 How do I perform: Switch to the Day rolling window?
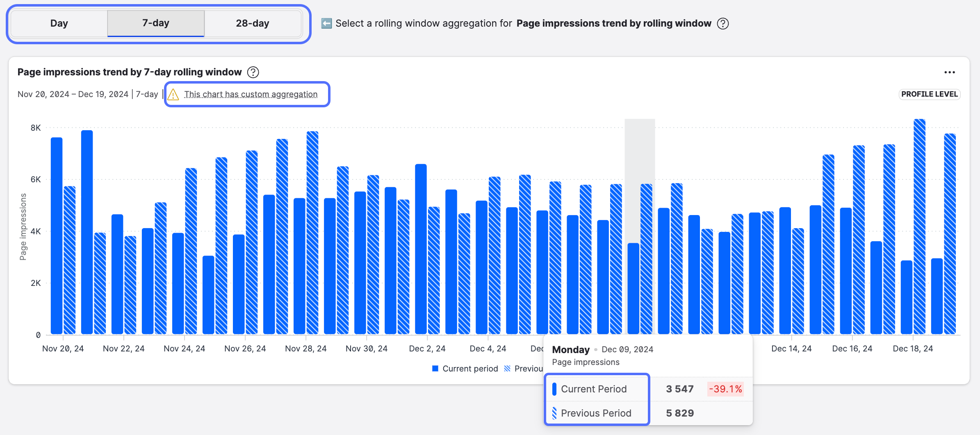(59, 23)
